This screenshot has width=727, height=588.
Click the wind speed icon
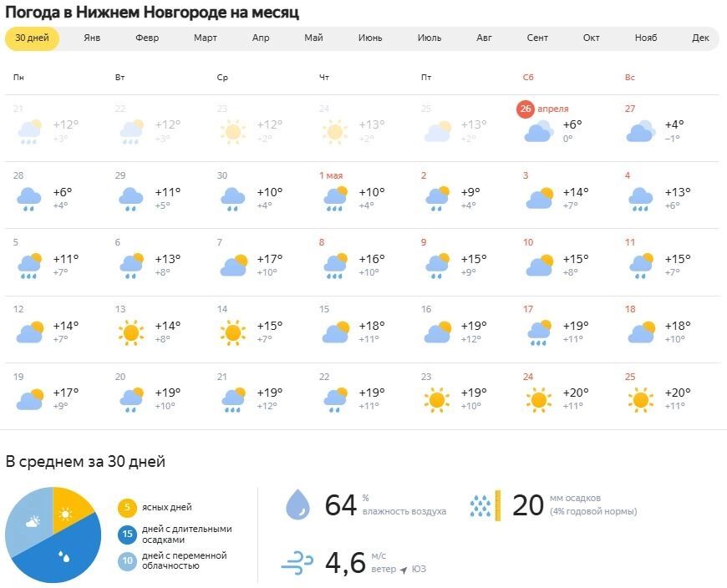click(297, 563)
